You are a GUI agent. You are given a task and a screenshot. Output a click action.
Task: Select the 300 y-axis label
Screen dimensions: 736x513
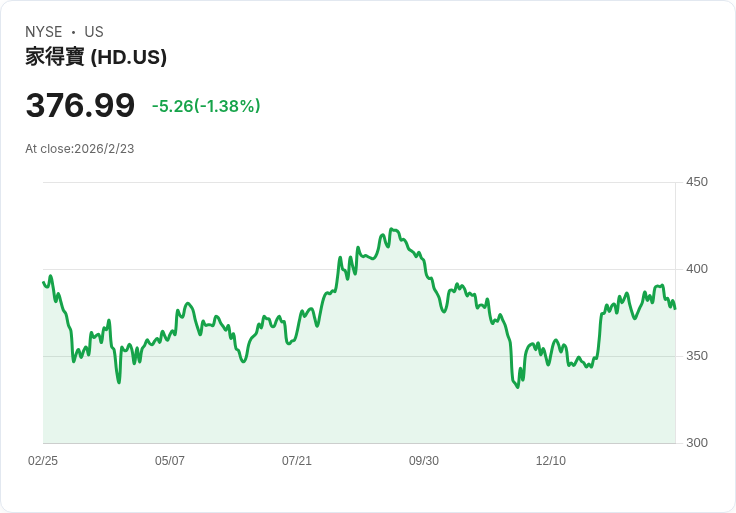(x=697, y=443)
